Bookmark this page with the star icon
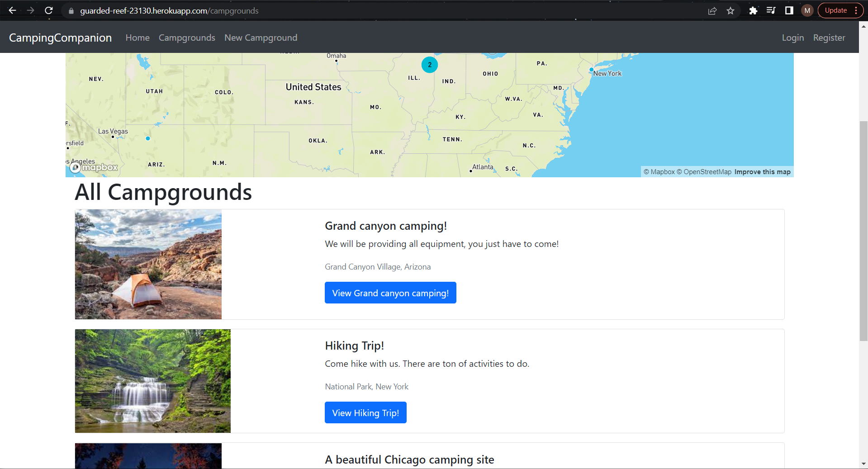 730,10
